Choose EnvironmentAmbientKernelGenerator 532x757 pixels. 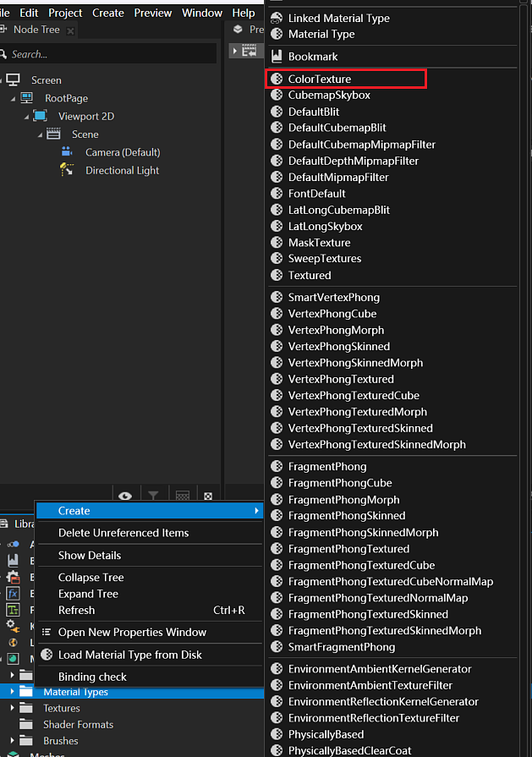(380, 669)
